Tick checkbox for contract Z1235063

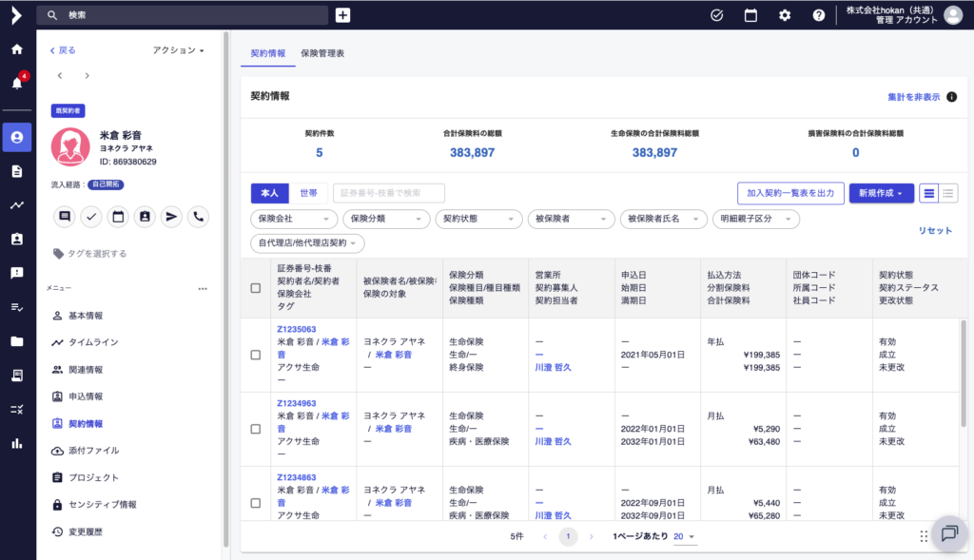(255, 355)
